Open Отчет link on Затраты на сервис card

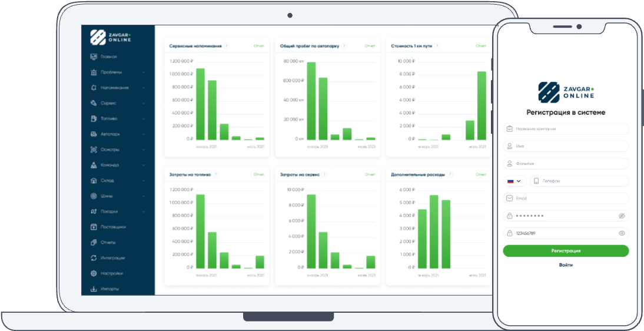coord(370,174)
